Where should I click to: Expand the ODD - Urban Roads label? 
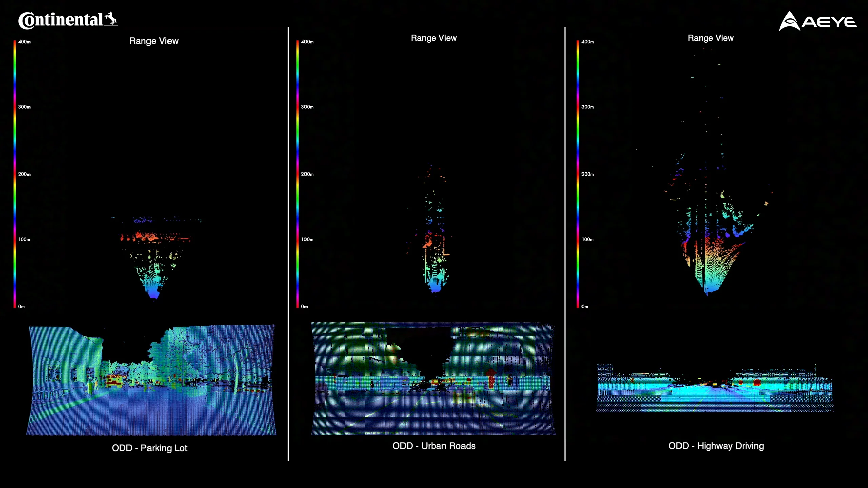tap(434, 446)
